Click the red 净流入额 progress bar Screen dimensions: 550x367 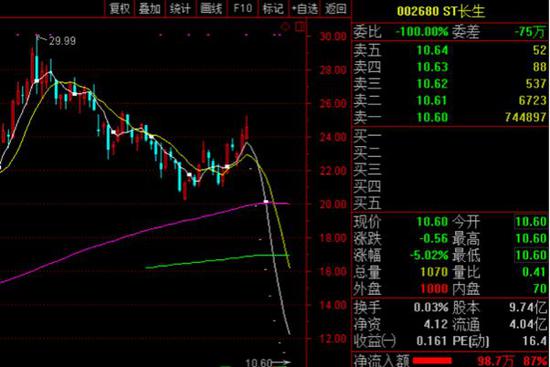[x=432, y=361]
